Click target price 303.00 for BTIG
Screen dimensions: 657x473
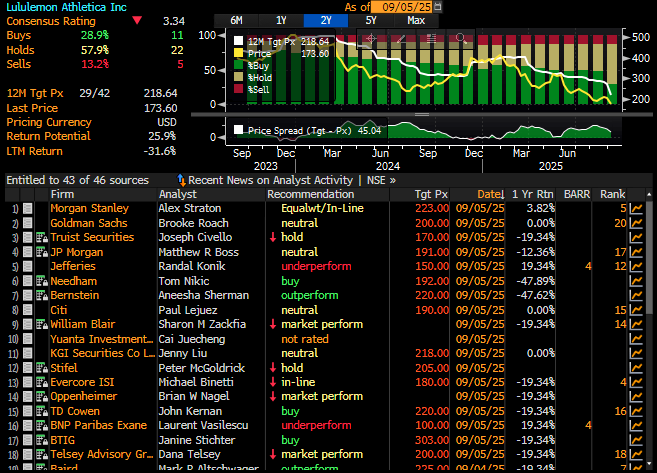pyautogui.click(x=432, y=440)
